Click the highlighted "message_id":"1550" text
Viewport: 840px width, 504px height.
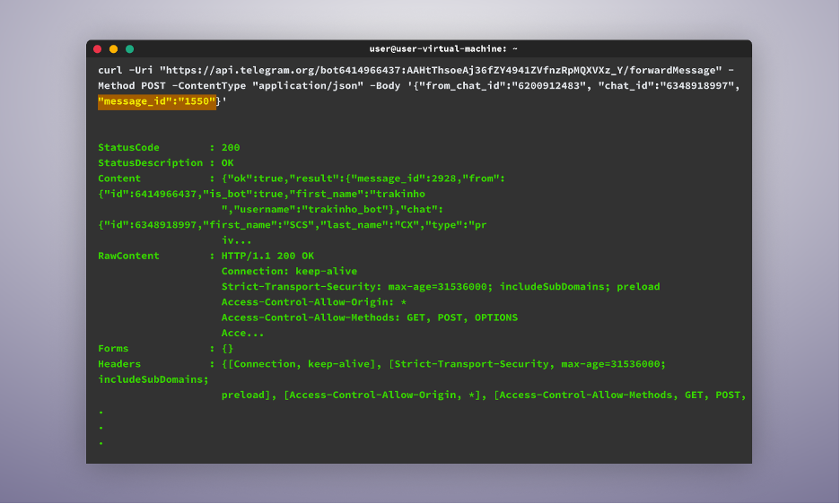(x=157, y=101)
